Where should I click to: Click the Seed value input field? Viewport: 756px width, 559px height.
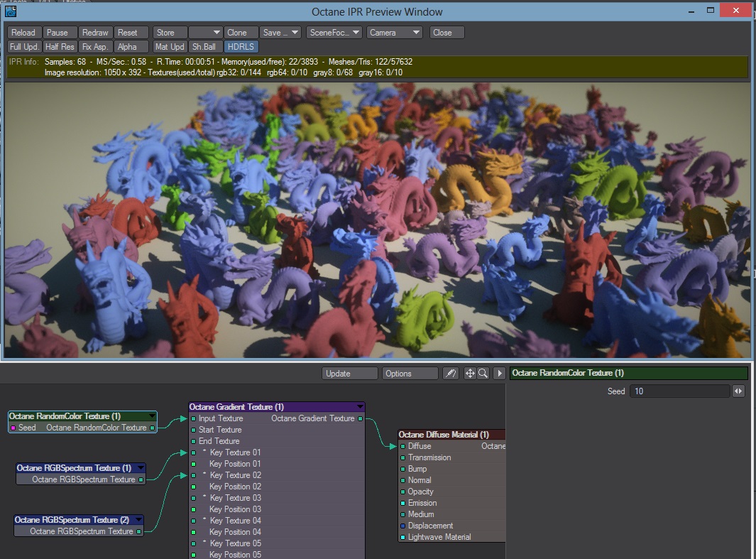(x=679, y=391)
